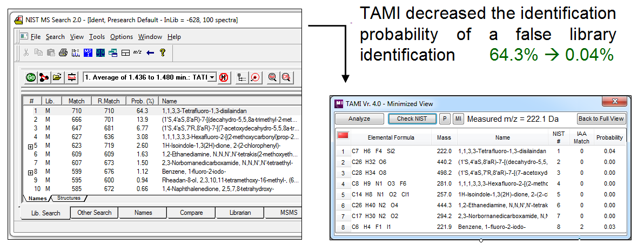Click the IAA Match column header
Viewport: 644px width, 250px height.
[581, 138]
